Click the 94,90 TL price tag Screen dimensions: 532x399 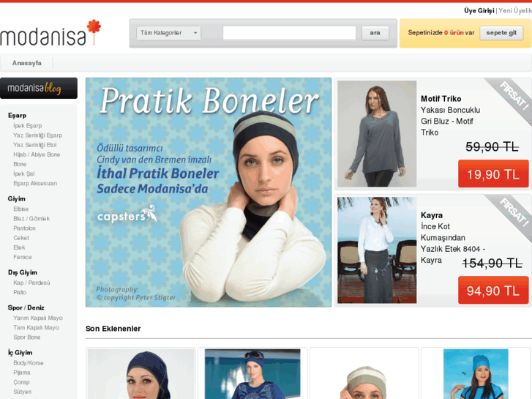tap(493, 291)
